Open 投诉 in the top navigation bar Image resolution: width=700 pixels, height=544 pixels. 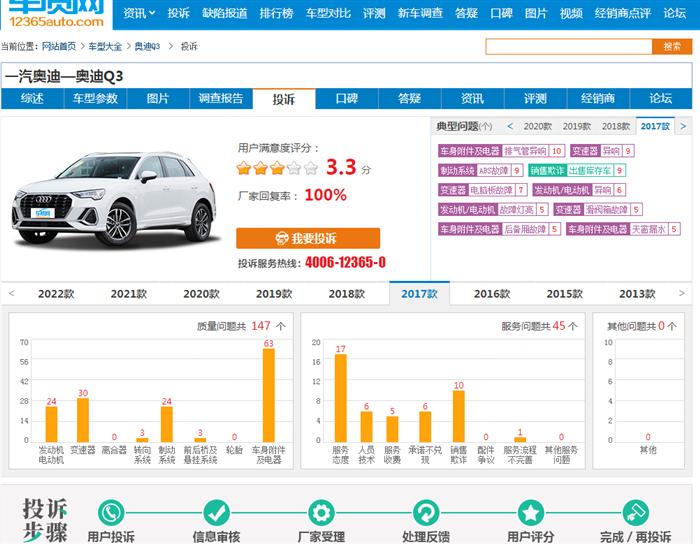[x=179, y=13]
